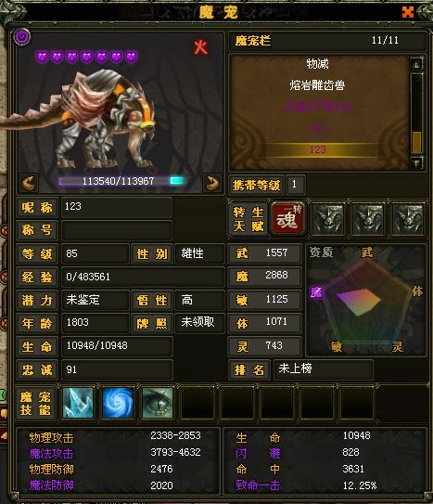Click the fire element 火 symbol
This screenshot has height=504, width=433.
pos(200,47)
